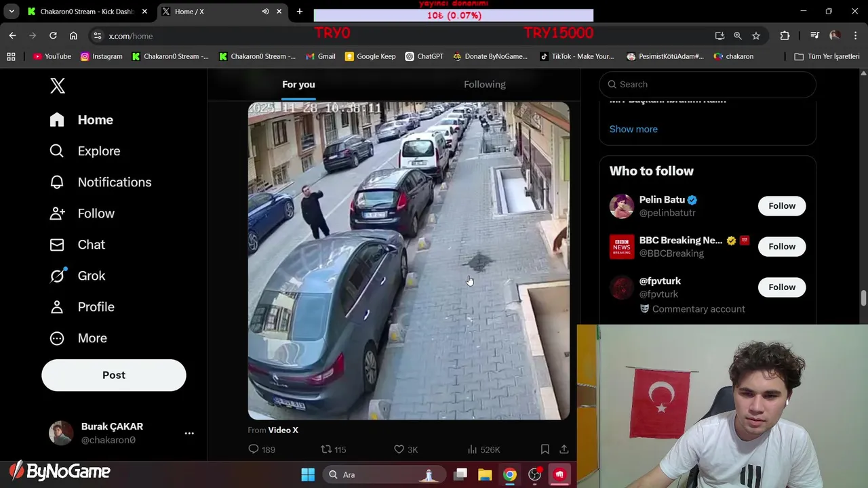Open the YouTube bookmark
The width and height of the screenshot is (868, 488).
click(x=52, y=56)
